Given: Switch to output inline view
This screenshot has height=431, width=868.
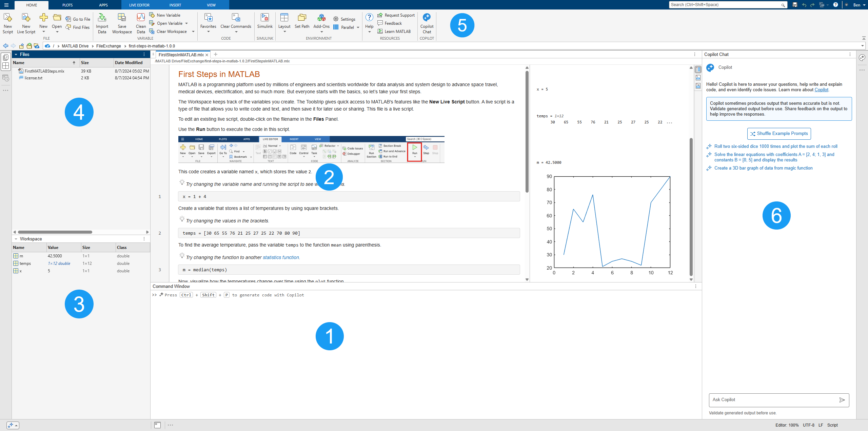Looking at the screenshot, I should pos(698,78).
